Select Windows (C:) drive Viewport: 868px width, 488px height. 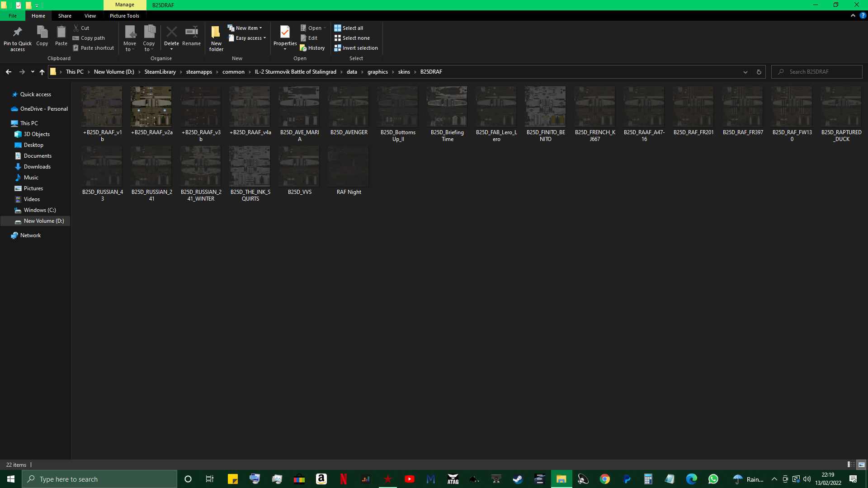coord(40,210)
